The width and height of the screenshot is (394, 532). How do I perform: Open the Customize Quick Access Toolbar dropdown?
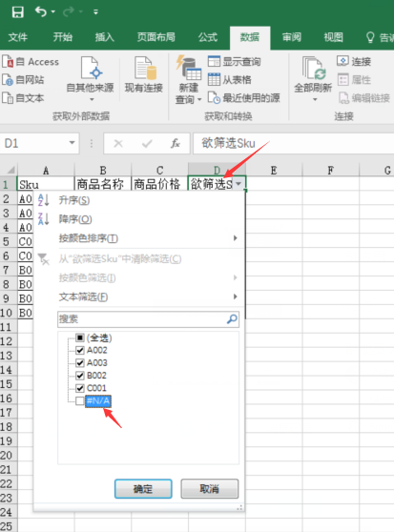96,12
